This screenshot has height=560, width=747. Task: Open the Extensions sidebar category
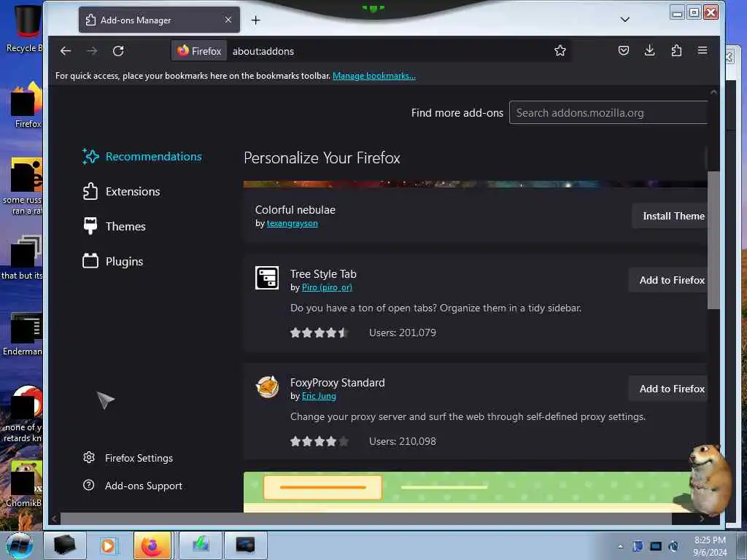(x=122, y=192)
